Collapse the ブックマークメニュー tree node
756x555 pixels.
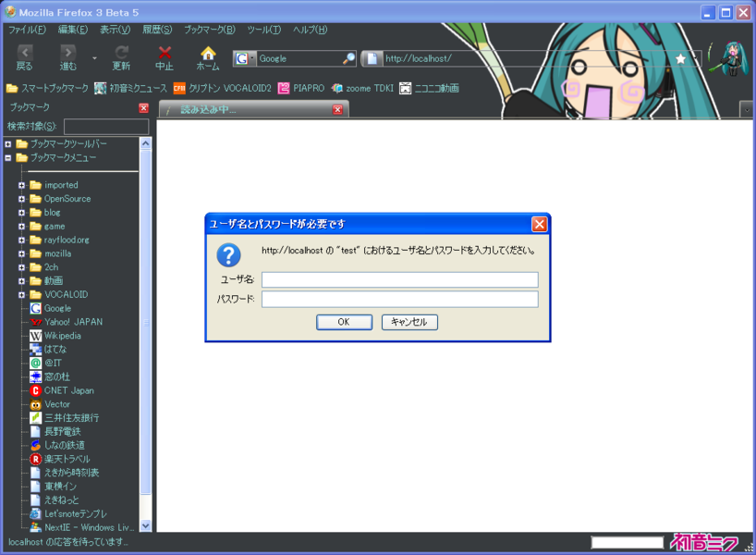pyautogui.click(x=9, y=156)
